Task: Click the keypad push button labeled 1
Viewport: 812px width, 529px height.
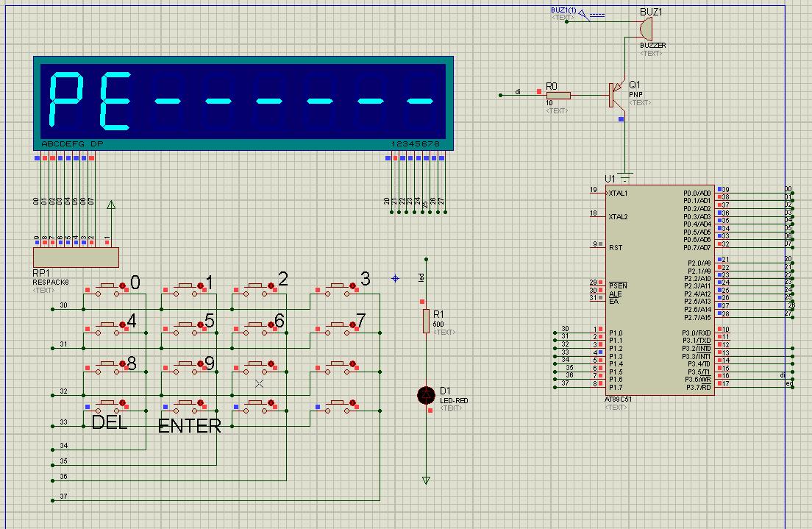Action: [x=186, y=289]
